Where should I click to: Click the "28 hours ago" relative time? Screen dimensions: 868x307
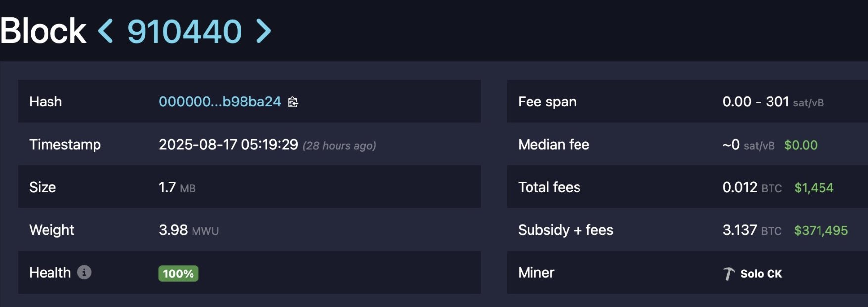[x=339, y=146]
